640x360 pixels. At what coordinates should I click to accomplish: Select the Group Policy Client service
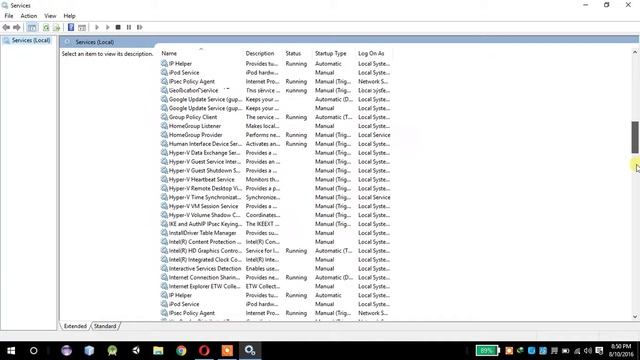(x=276, y=117)
